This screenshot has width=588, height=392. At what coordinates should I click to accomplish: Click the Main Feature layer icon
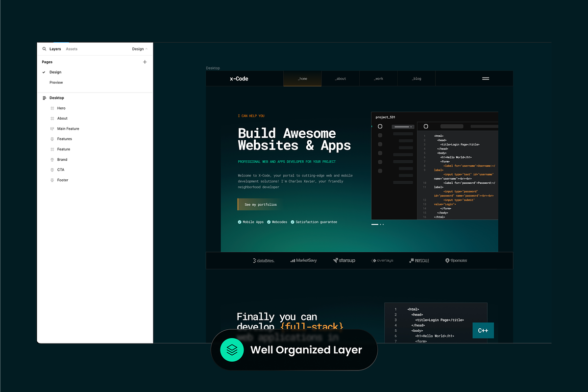[x=52, y=129]
